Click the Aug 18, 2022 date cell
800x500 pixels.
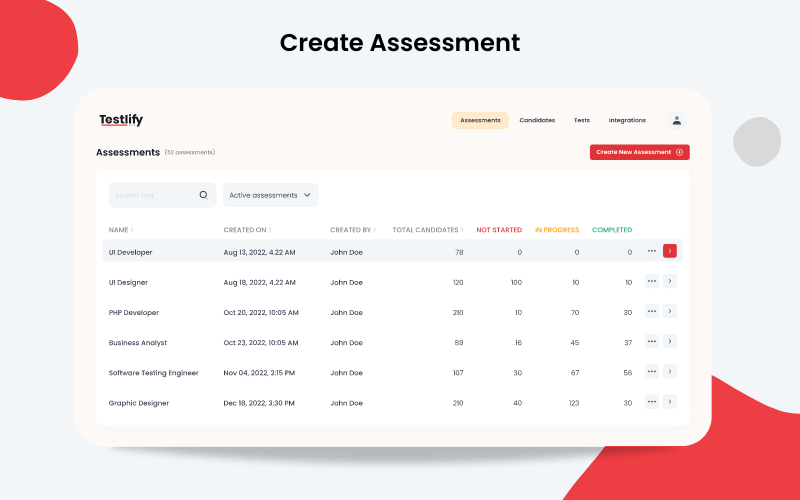[259, 282]
